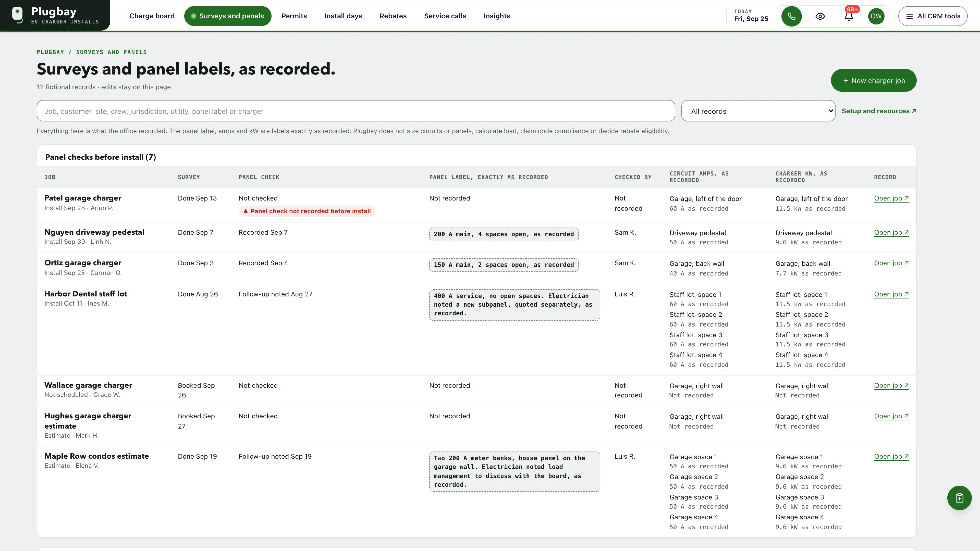Viewport: 980px width, 551px height.
Task: Open Service calls tab
Action: coord(445,16)
